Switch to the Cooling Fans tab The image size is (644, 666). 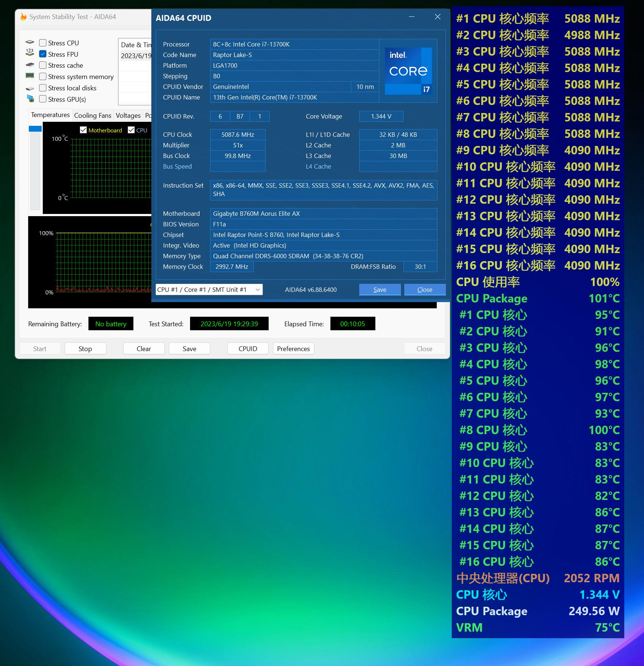click(x=92, y=115)
